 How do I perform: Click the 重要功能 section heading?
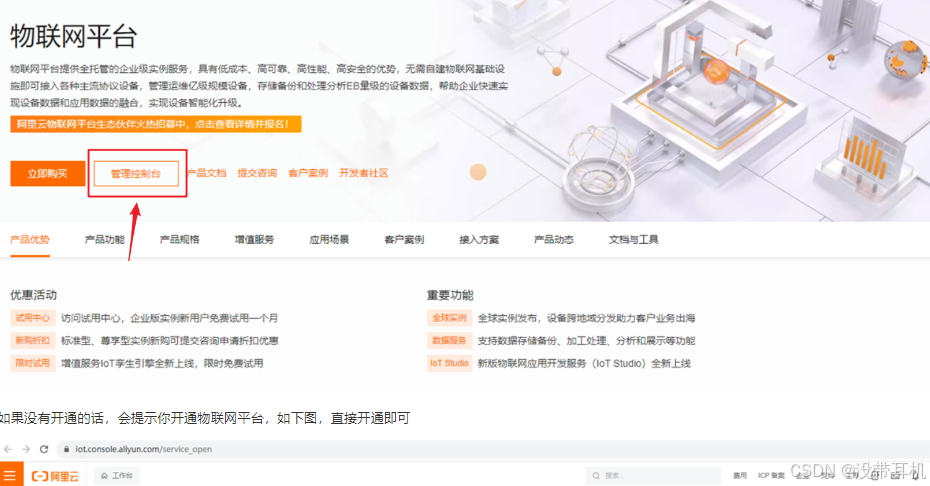point(450,295)
